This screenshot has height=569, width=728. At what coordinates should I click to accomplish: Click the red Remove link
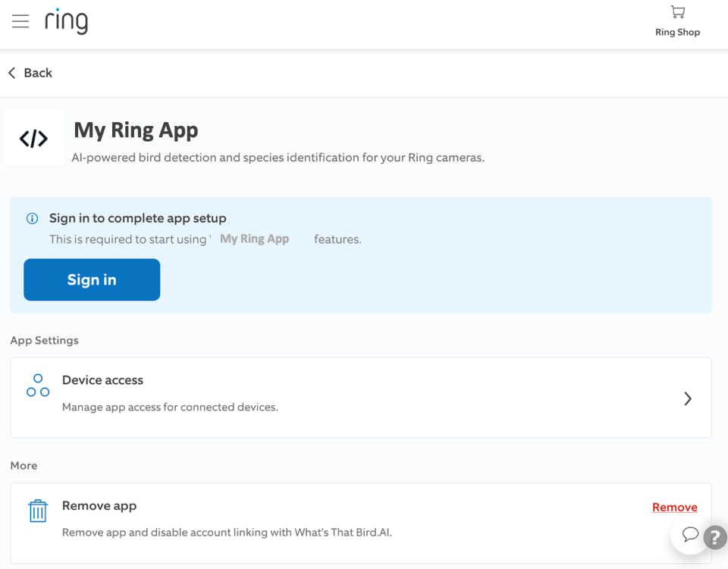[675, 508]
